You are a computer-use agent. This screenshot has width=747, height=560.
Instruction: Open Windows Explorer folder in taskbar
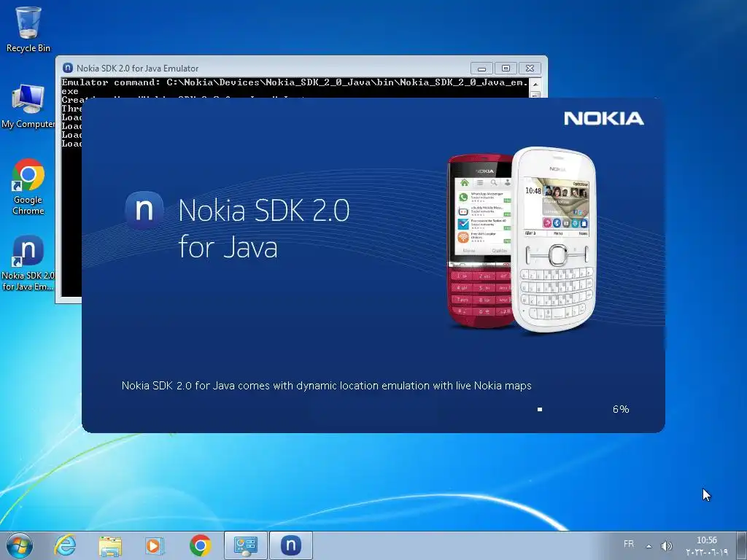110,545
